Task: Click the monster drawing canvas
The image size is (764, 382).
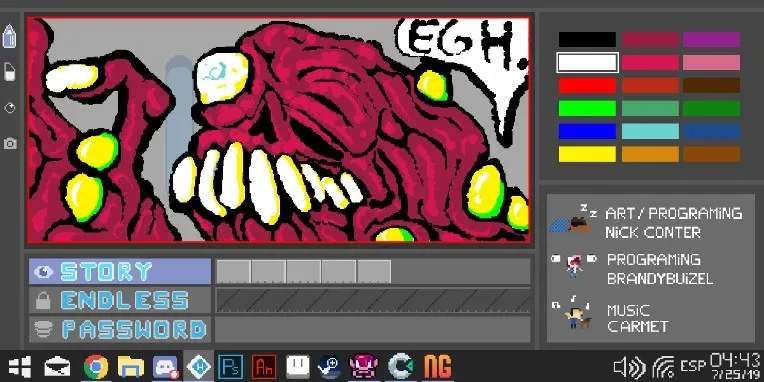Action: click(279, 130)
